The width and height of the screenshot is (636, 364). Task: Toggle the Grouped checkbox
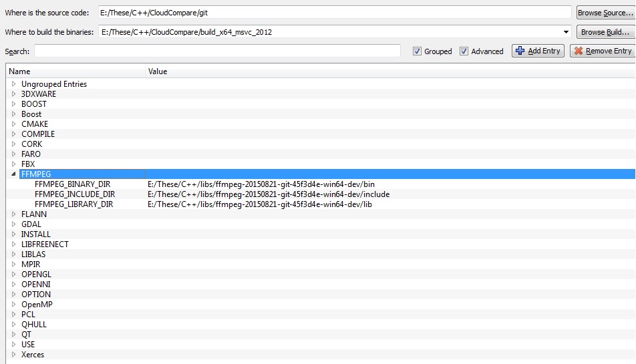tap(418, 51)
